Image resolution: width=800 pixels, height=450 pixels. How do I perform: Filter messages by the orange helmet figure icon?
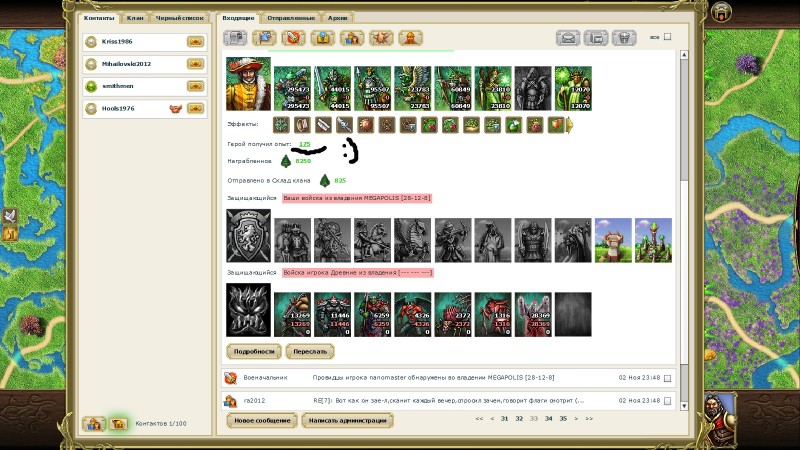coord(411,38)
